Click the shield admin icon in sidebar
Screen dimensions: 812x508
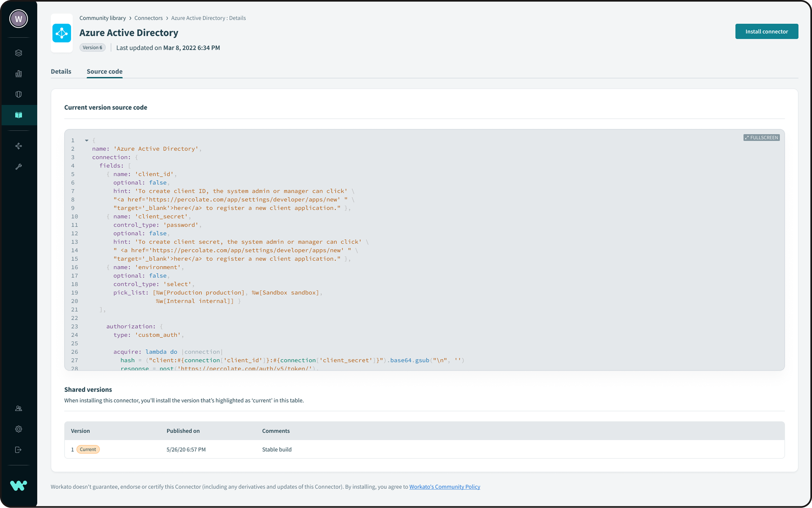[19, 94]
